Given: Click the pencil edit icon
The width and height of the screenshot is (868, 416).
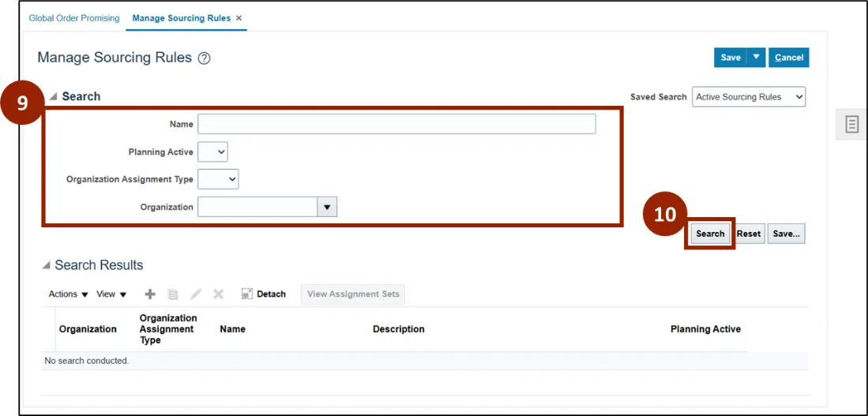Looking at the screenshot, I should coord(195,294).
